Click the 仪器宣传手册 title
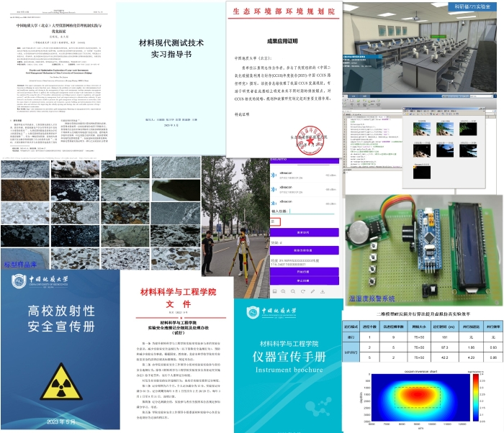 pos(289,357)
